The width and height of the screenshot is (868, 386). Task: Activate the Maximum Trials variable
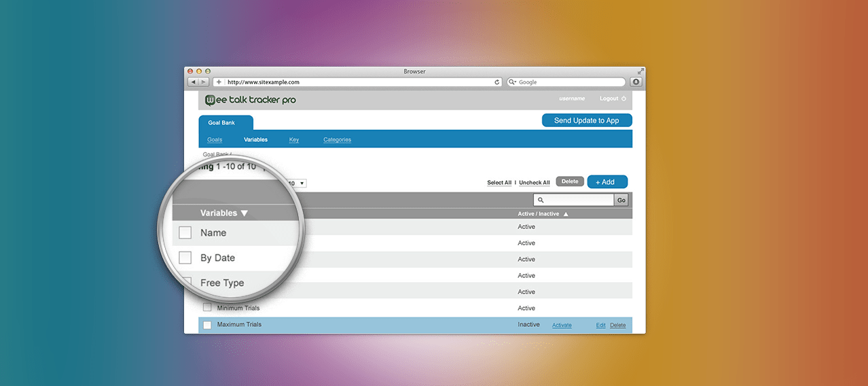(x=562, y=326)
